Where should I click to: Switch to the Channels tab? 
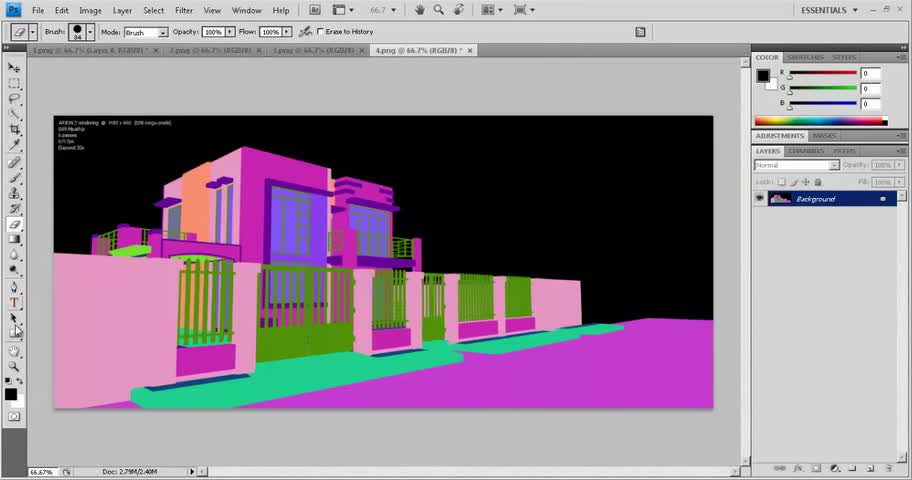pyautogui.click(x=805, y=151)
